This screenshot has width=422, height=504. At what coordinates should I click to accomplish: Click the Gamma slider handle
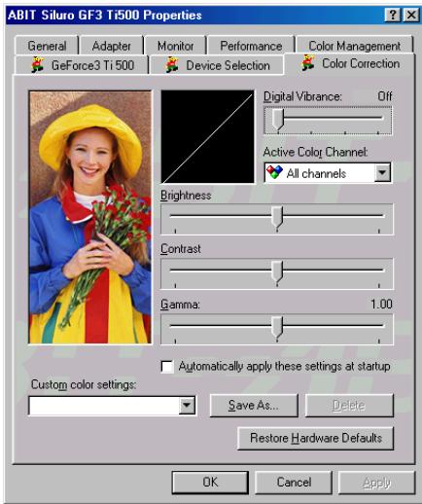click(277, 328)
